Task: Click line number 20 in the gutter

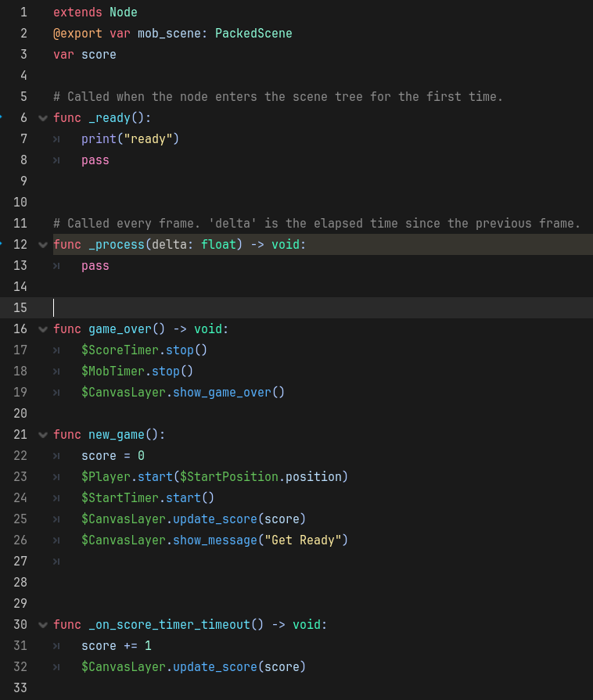Action: click(20, 414)
